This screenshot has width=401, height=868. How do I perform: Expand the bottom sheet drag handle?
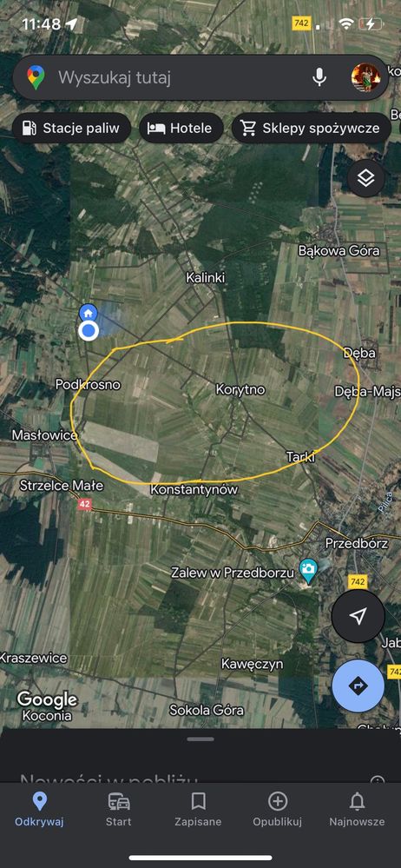(x=200, y=739)
